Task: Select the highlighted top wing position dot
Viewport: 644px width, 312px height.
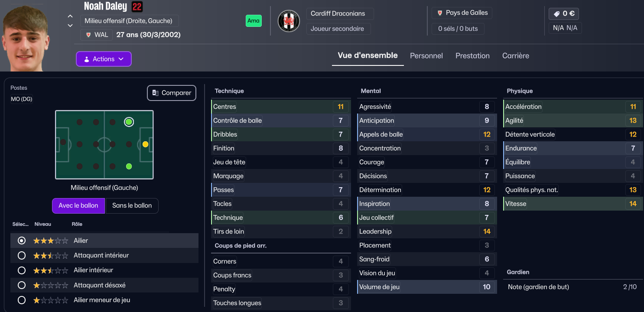Action: coord(129,122)
